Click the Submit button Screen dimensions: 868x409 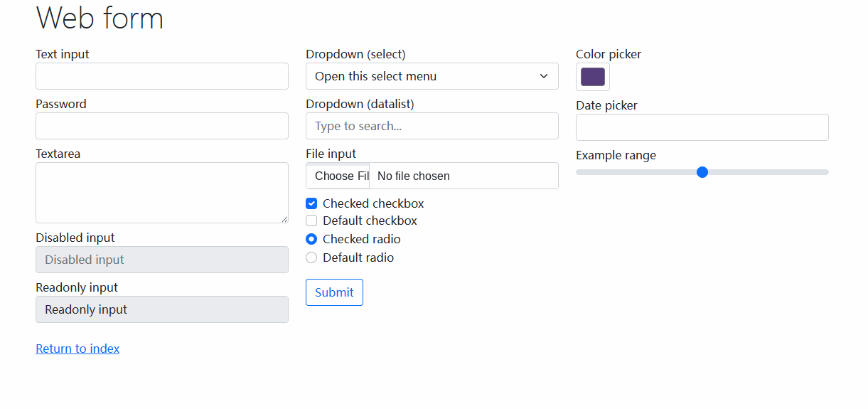(334, 292)
